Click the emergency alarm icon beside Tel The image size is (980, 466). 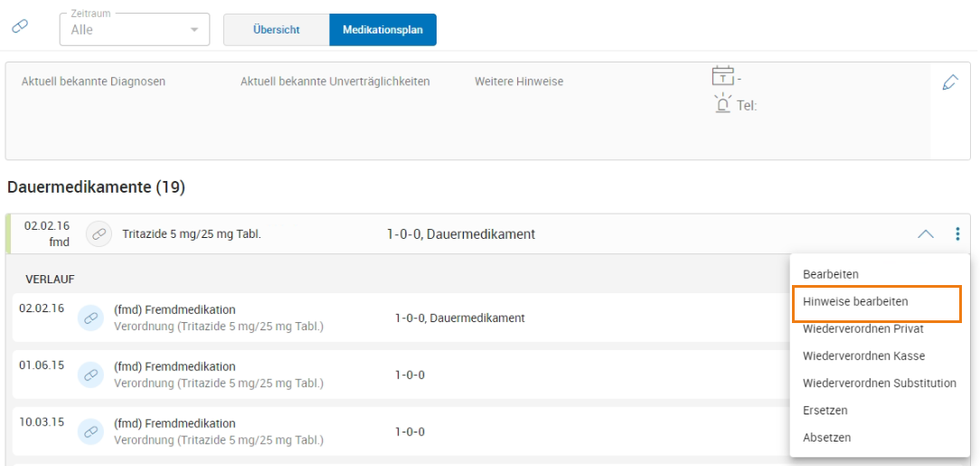coord(722,104)
